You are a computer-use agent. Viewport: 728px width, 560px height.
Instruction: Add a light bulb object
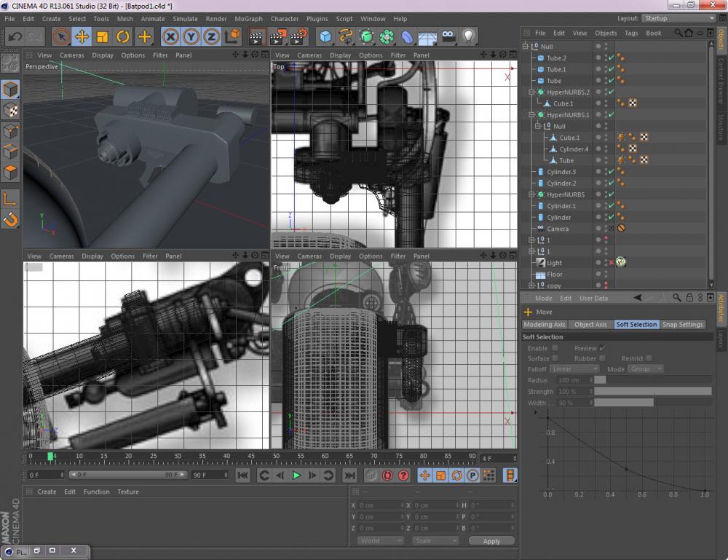[468, 36]
